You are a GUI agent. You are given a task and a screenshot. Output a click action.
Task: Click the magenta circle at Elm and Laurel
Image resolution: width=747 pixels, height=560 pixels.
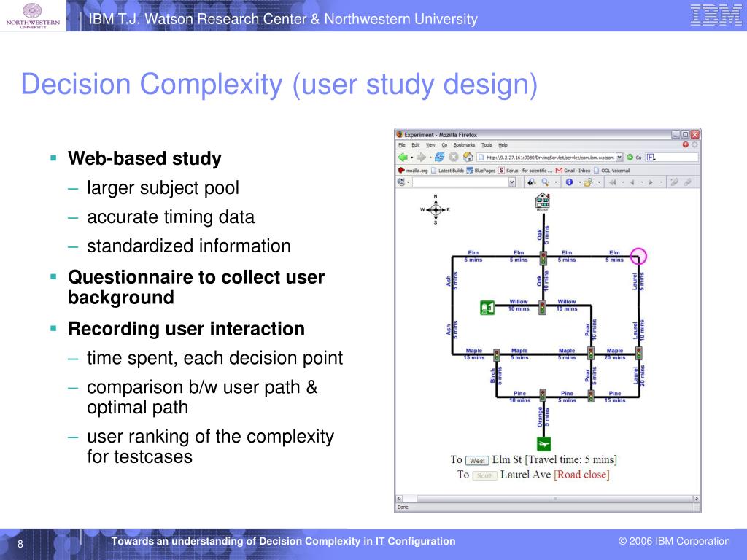pyautogui.click(x=638, y=256)
